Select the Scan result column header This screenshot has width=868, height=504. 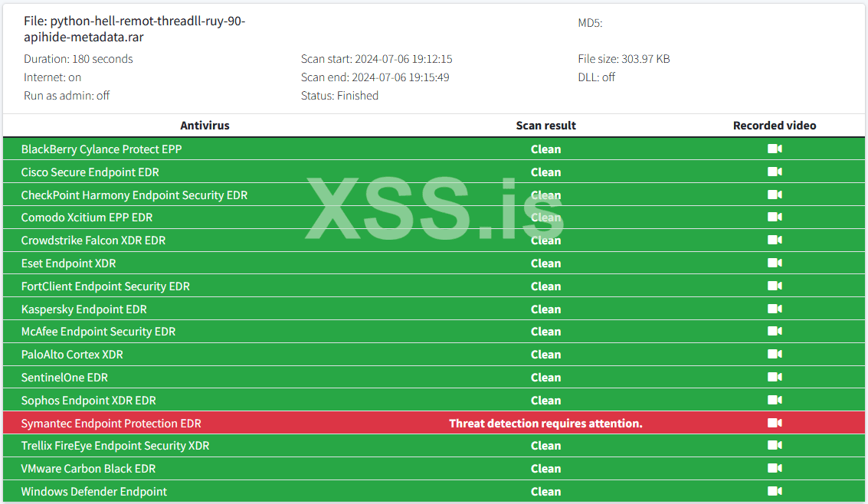[x=545, y=126]
